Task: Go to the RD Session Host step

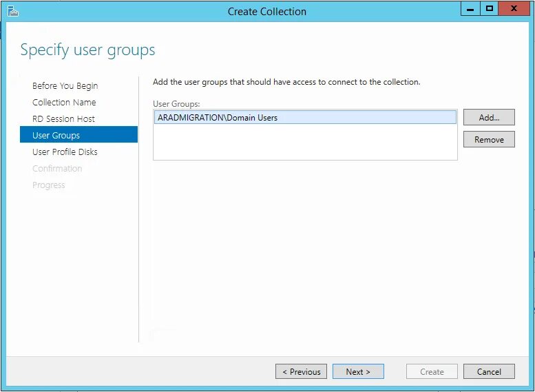Action: [63, 118]
